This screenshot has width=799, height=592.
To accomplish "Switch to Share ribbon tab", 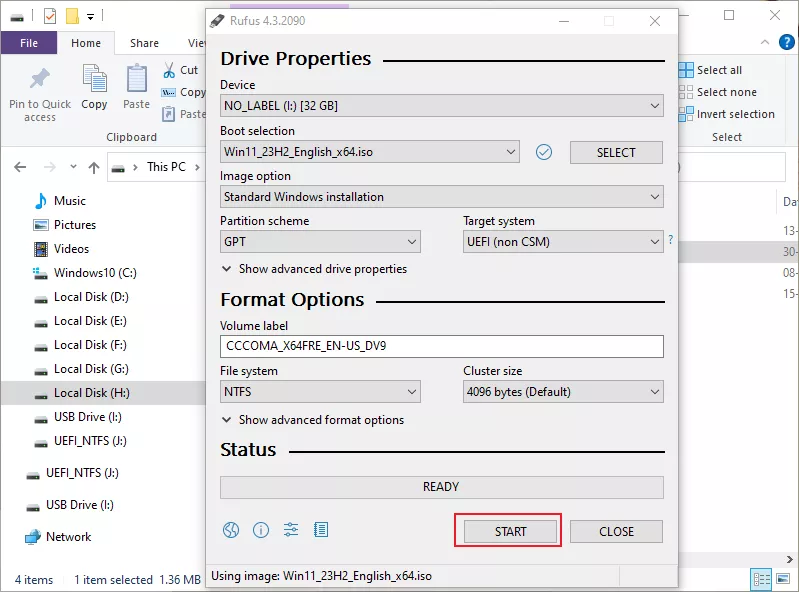I will pos(144,43).
